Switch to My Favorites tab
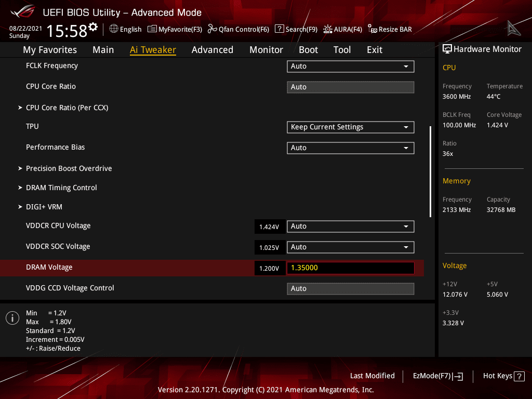This screenshot has height=399, width=532. pyautogui.click(x=50, y=50)
